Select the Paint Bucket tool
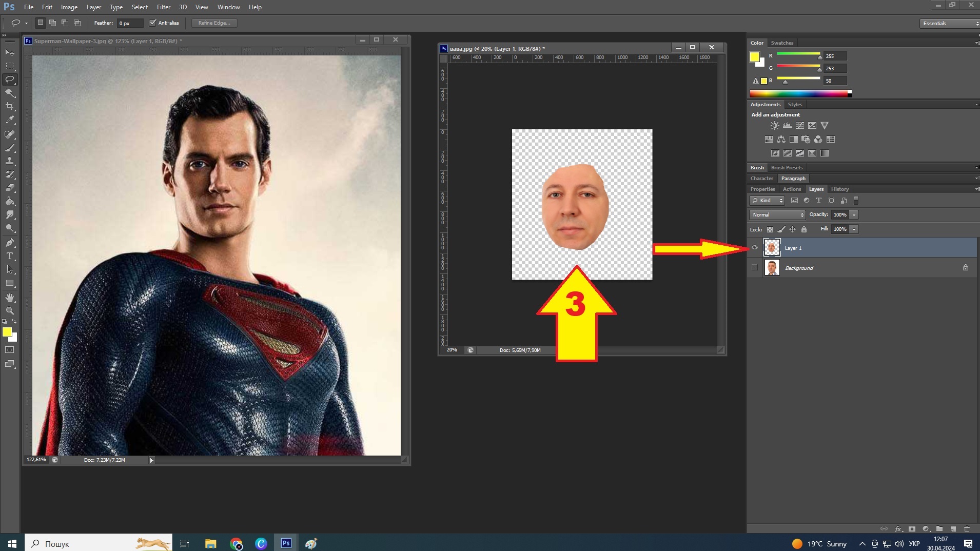 [10, 201]
